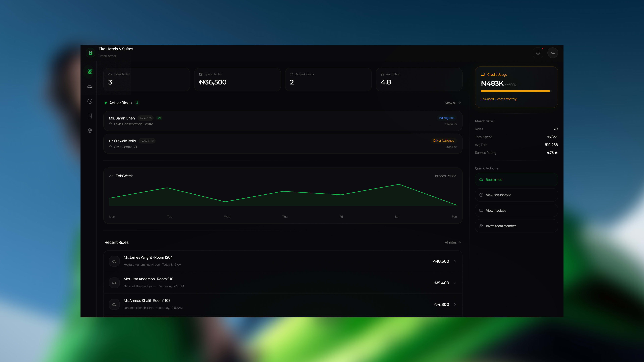Screen dimensions: 644x362
Task: Click the card icon beside Credit Usage
Action: [x=482, y=74]
